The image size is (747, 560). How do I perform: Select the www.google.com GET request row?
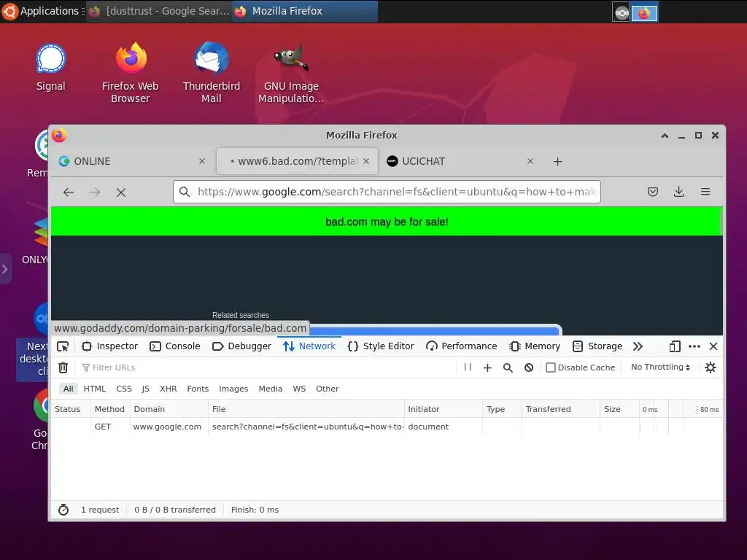click(387, 427)
